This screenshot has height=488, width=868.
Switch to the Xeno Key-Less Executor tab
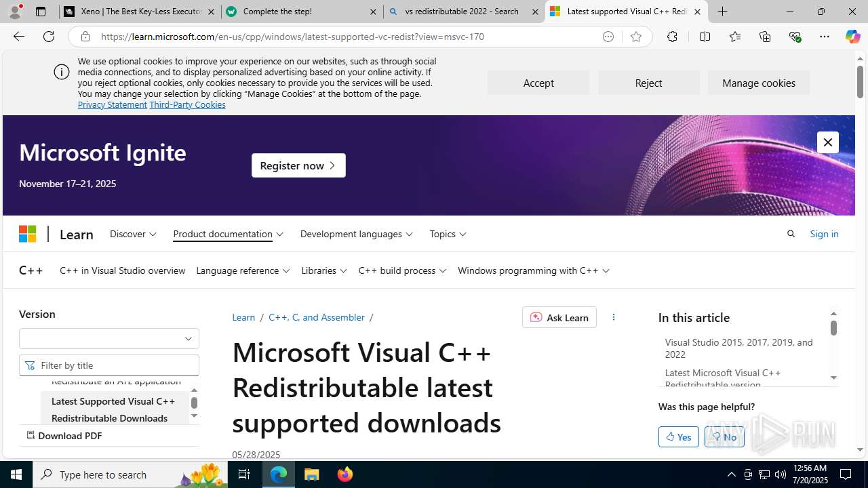click(140, 12)
